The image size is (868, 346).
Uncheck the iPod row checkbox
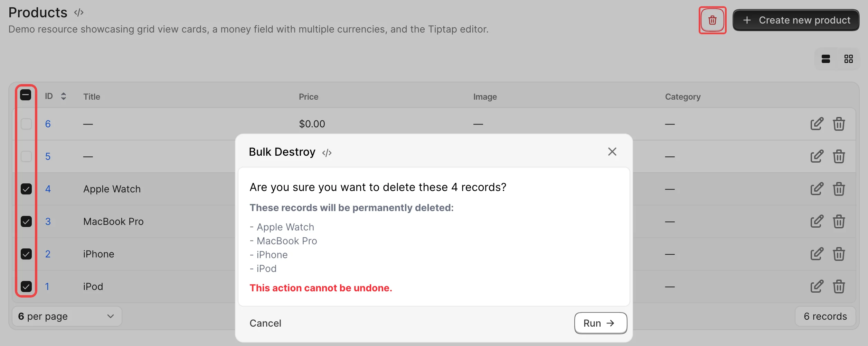26,286
